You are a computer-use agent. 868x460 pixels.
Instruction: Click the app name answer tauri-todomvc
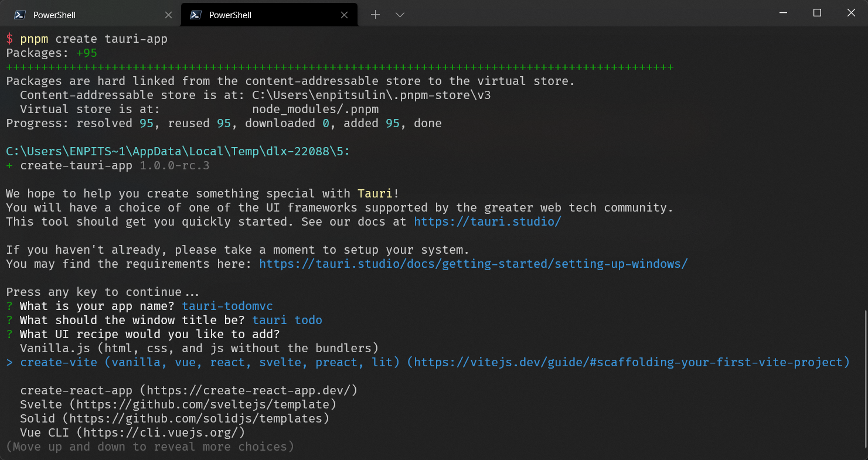(227, 306)
